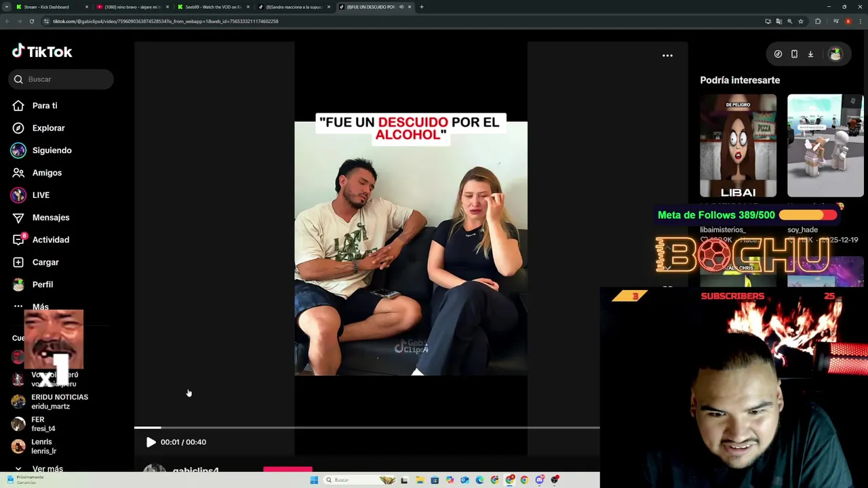
Task: Open the LIVE section
Action: click(41, 195)
